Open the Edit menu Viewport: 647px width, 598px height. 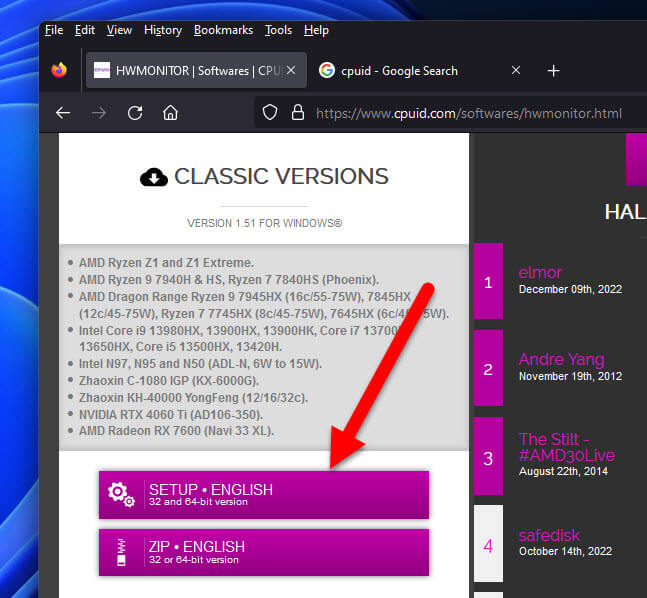coord(85,30)
